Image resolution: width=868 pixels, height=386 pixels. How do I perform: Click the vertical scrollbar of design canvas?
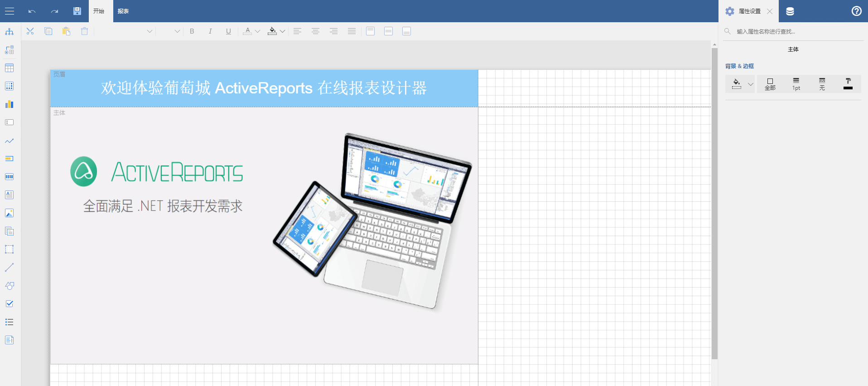click(x=714, y=203)
